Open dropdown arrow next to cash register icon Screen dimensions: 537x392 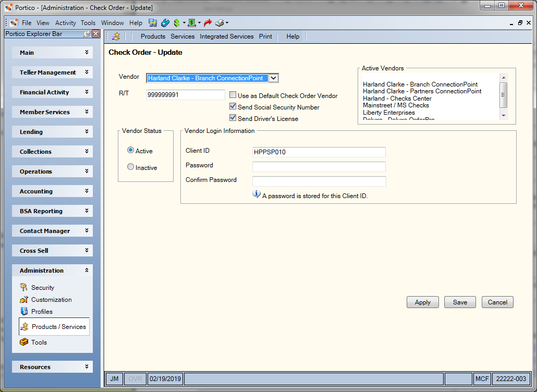[x=199, y=23]
